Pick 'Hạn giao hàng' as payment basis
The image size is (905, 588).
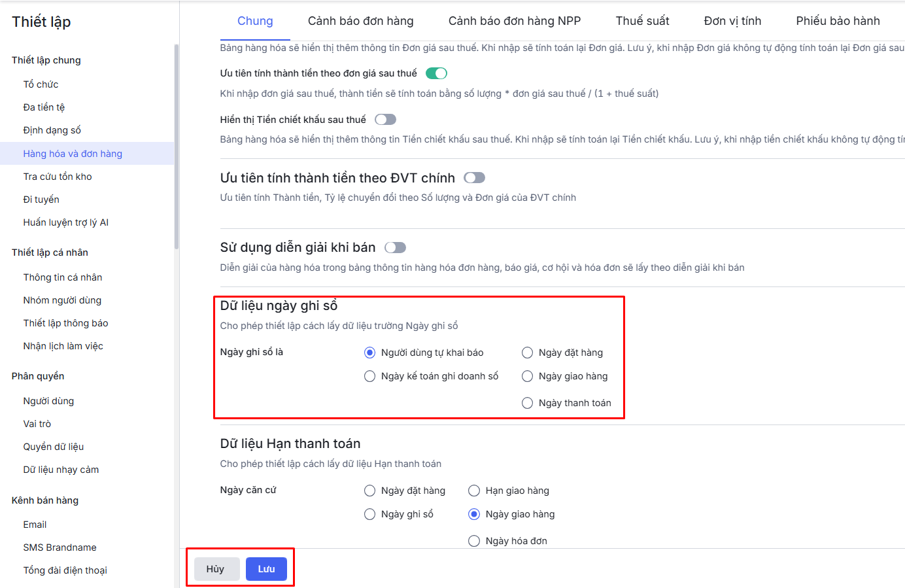click(x=475, y=491)
